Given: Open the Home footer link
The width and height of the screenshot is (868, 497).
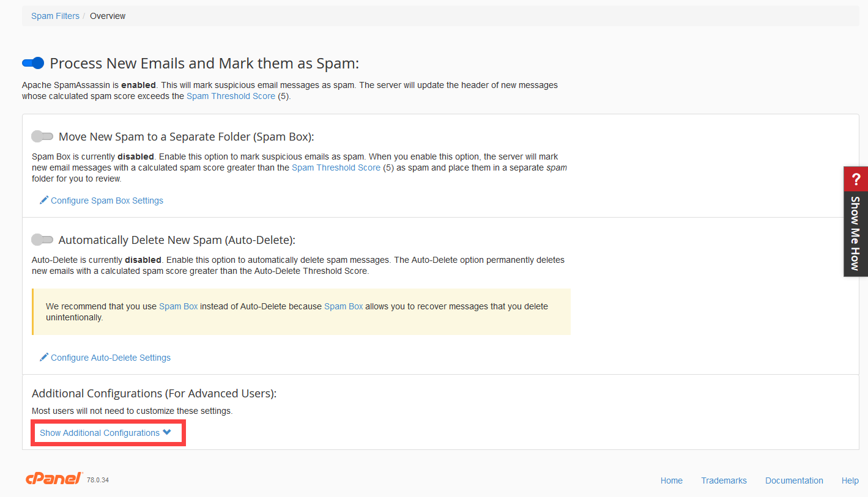Looking at the screenshot, I should click(671, 480).
